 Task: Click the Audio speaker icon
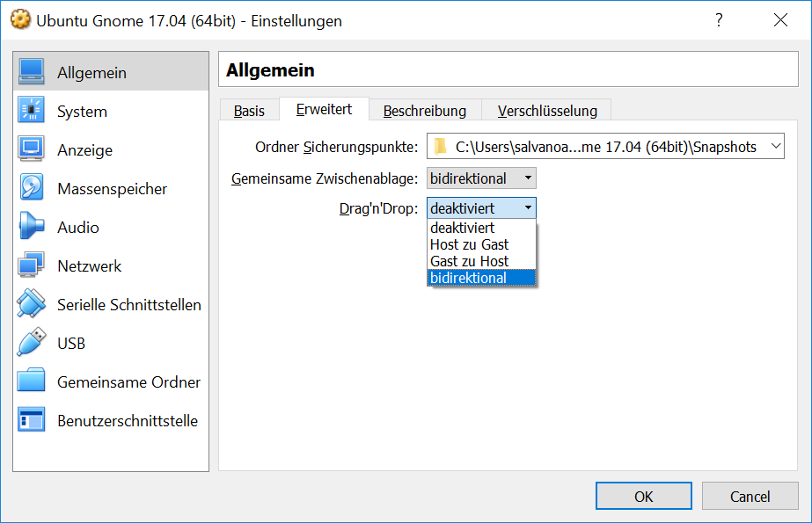[x=31, y=226]
